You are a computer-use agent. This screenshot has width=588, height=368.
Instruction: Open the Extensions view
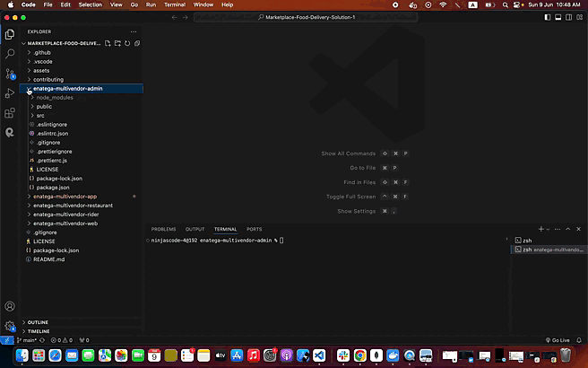(x=10, y=113)
